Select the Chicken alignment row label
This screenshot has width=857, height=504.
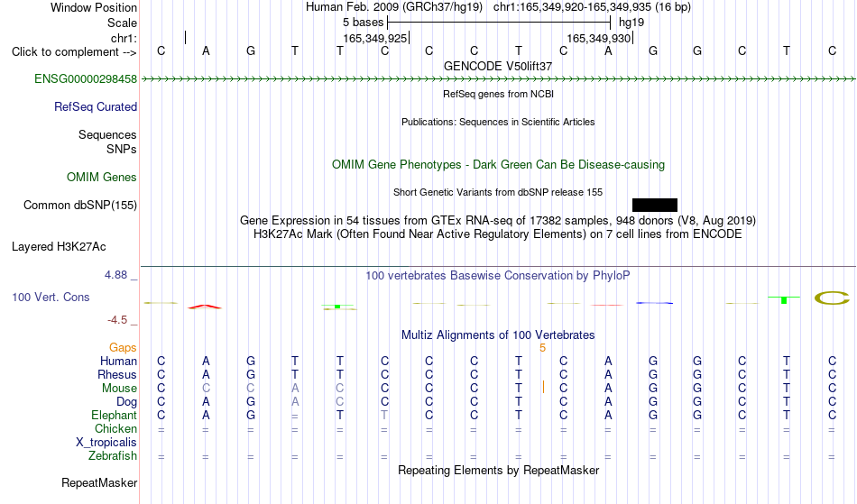pyautogui.click(x=115, y=428)
